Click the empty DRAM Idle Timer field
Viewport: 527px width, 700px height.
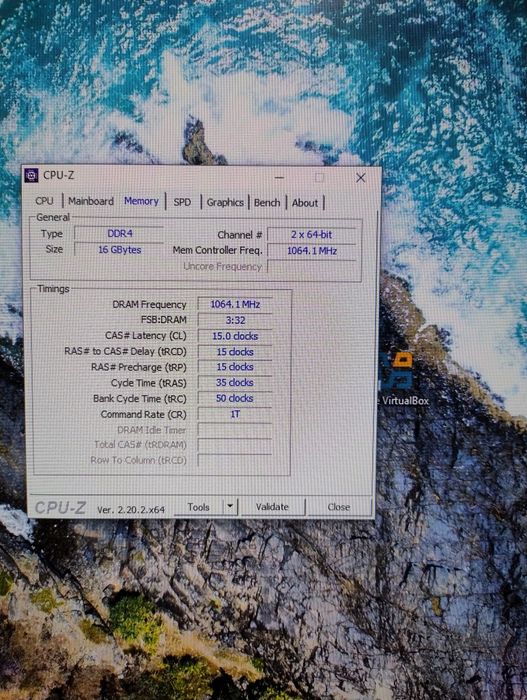pos(235,430)
